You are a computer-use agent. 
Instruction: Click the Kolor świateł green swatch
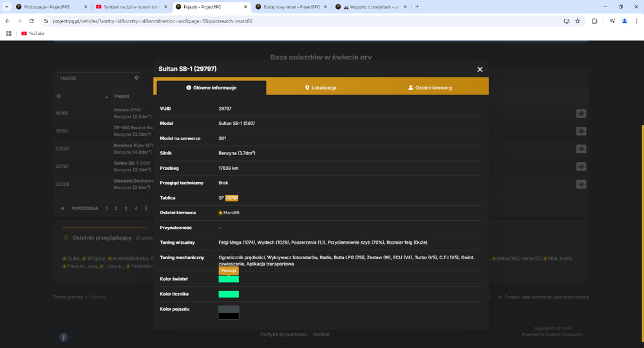[229, 279]
